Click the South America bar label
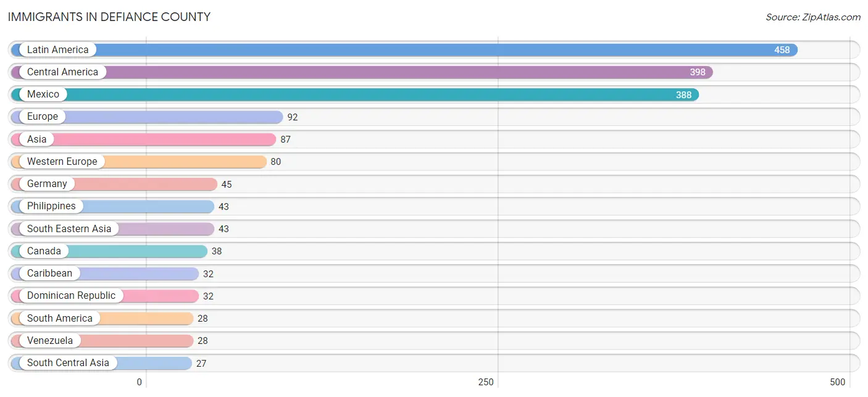 click(59, 319)
